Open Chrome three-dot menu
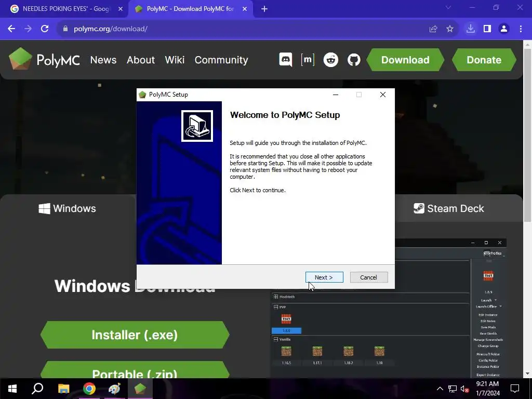 tap(521, 29)
